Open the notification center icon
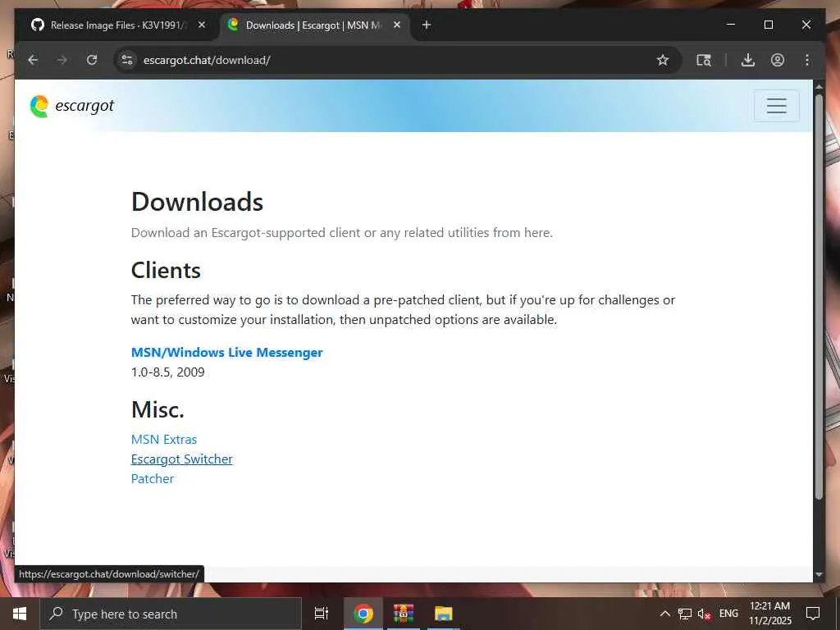The height and width of the screenshot is (630, 840). (x=813, y=614)
